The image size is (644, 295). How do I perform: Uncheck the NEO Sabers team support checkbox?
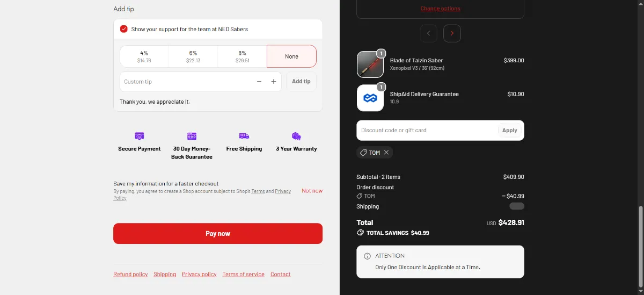(124, 29)
